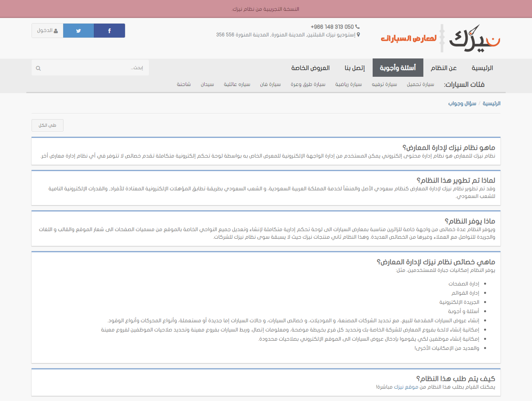The image size is (532, 401).
Task: Click the search magnifier icon
Action: click(x=38, y=68)
